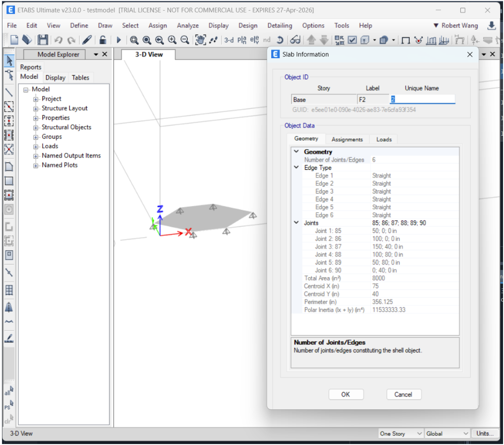
Task: Click the lock/unlock model padlock icon
Action: point(102,40)
